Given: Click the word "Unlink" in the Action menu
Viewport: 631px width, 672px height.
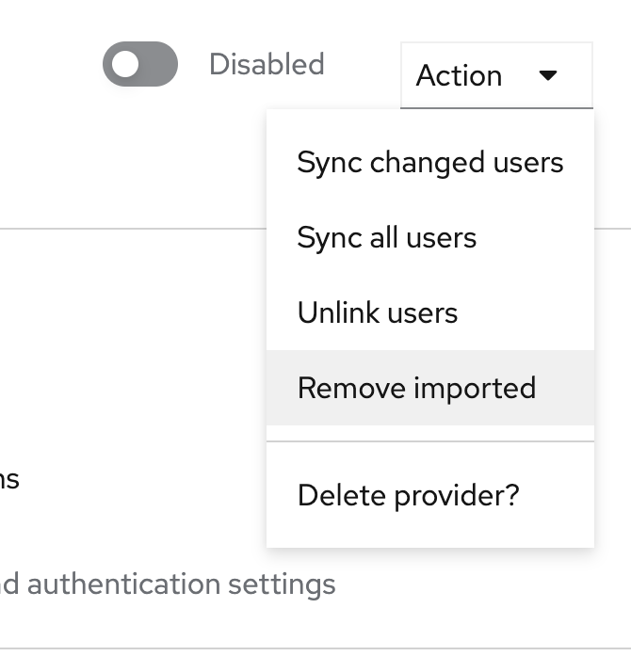Looking at the screenshot, I should [338, 312].
